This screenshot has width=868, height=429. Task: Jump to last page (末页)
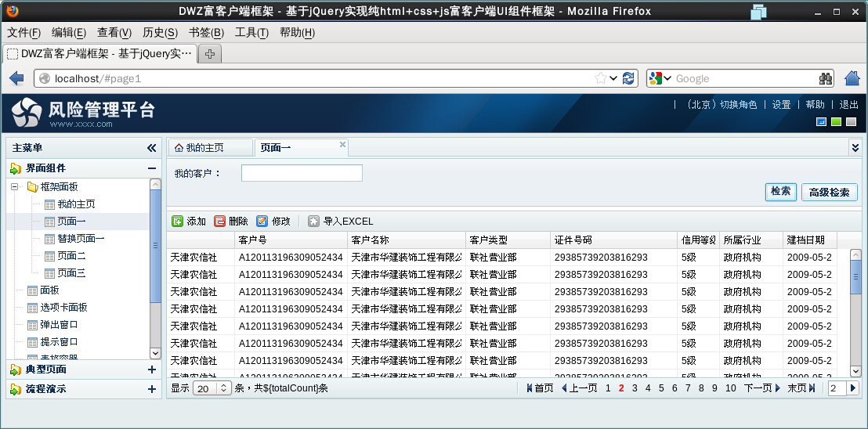click(801, 388)
